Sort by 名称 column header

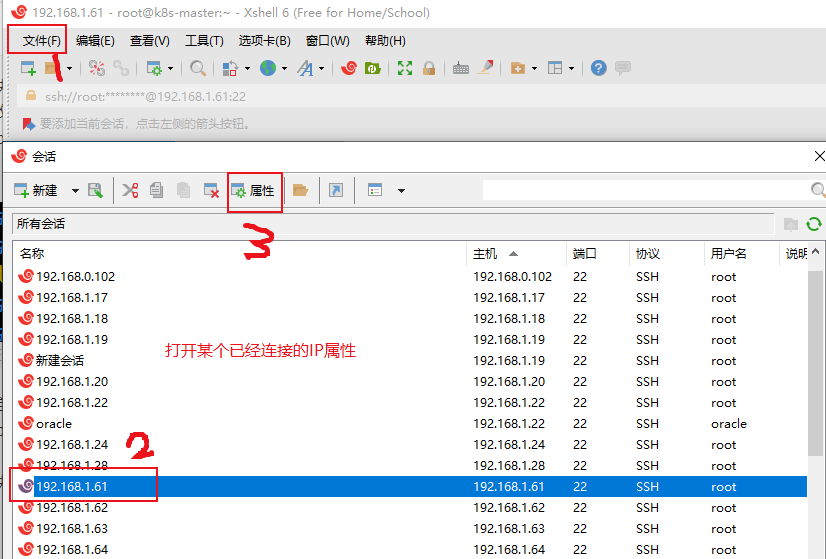point(240,253)
